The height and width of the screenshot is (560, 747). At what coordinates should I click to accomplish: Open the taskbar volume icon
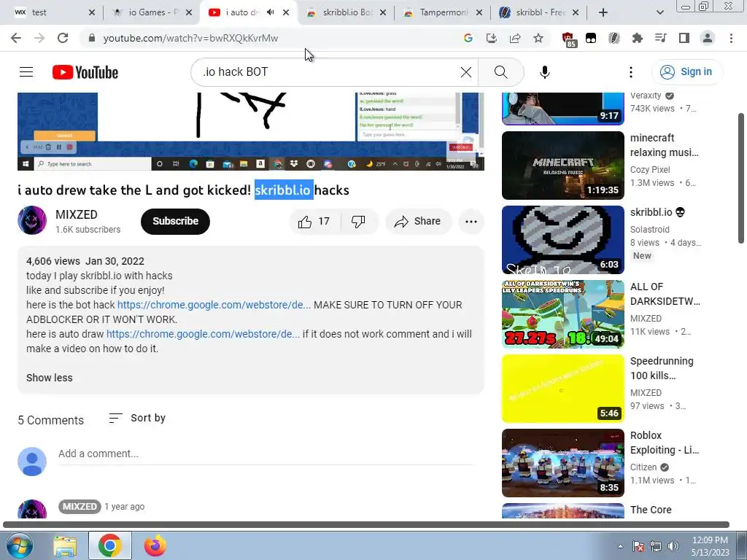point(673,546)
